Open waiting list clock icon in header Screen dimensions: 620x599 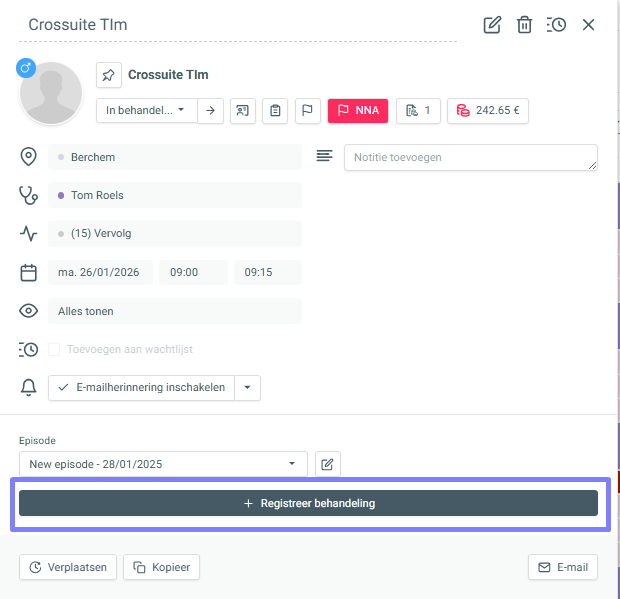[x=556, y=25]
